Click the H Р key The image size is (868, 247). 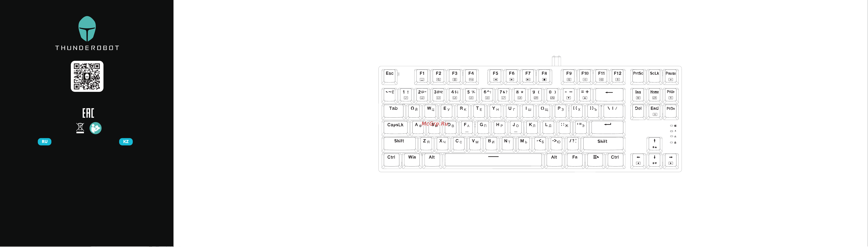(x=499, y=128)
